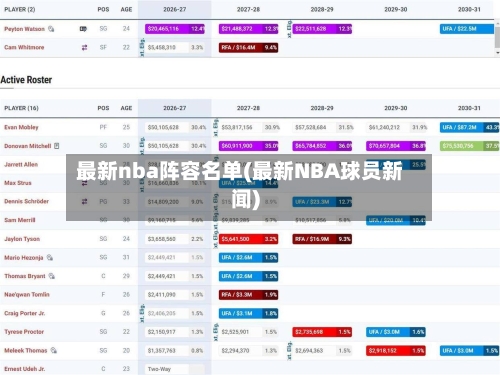Click the Sam Merrill name
The height and width of the screenshot is (375, 500).
click(20, 220)
